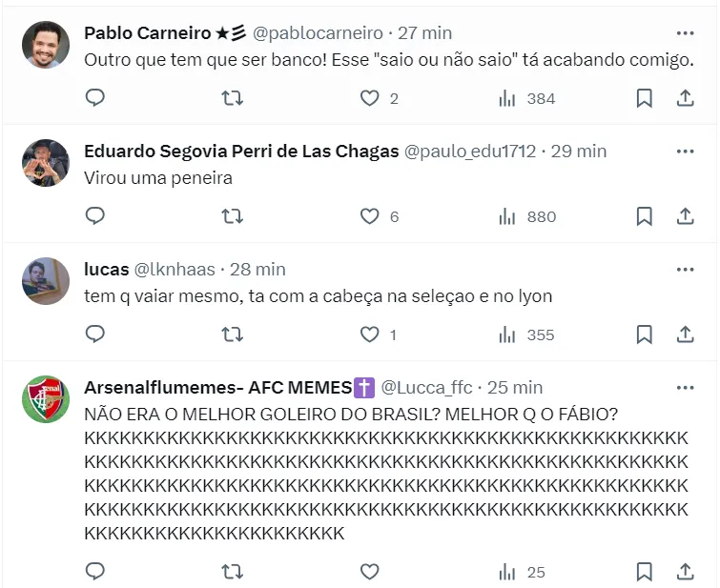The height and width of the screenshot is (588, 720).
Task: Click the Arsenalflumemes profile avatar
Action: pyautogui.click(x=46, y=399)
